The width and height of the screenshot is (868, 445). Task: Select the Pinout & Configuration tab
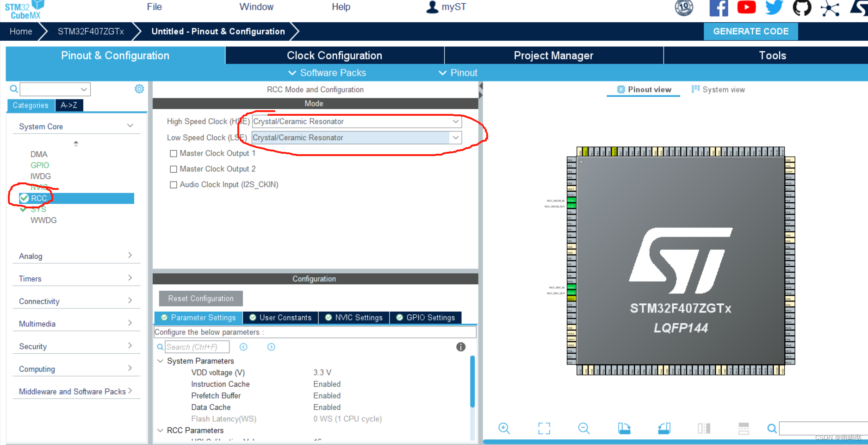click(115, 56)
